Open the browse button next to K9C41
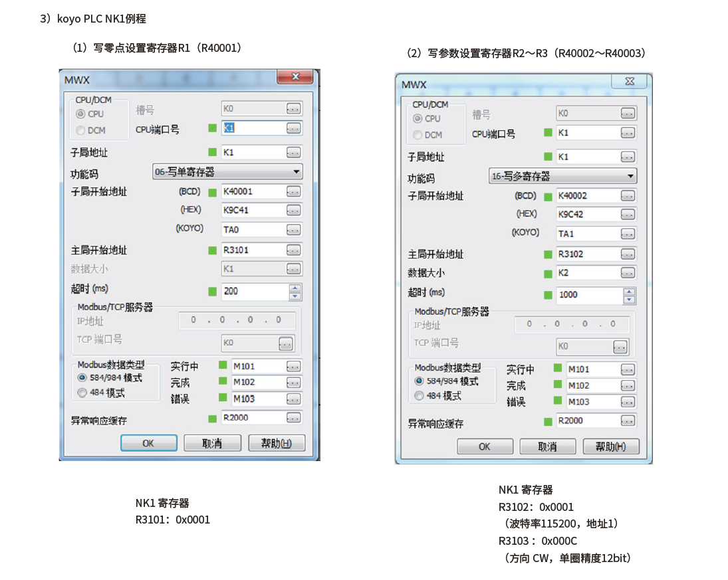The width and height of the screenshot is (728, 580). coord(293,211)
